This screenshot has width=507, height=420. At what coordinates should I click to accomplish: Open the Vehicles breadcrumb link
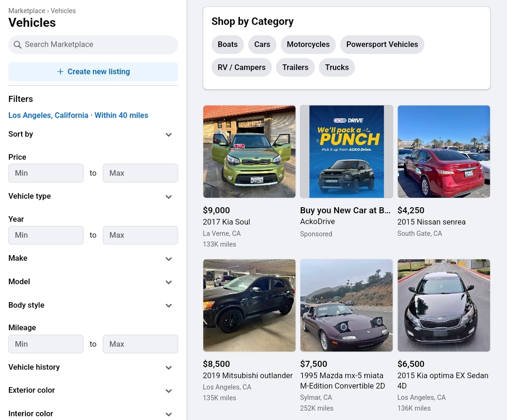pos(63,11)
